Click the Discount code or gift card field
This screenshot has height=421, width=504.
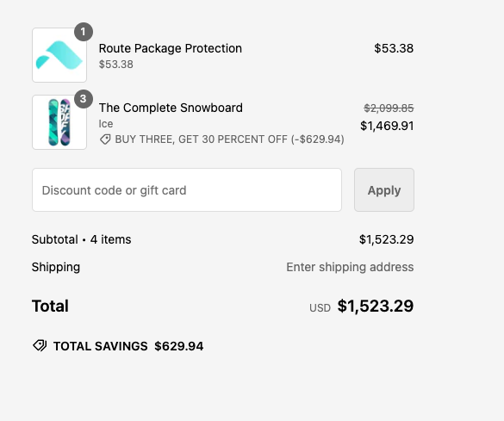click(x=187, y=189)
